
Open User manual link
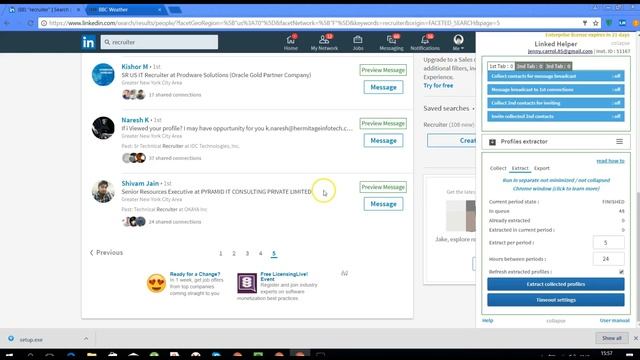tap(614, 321)
